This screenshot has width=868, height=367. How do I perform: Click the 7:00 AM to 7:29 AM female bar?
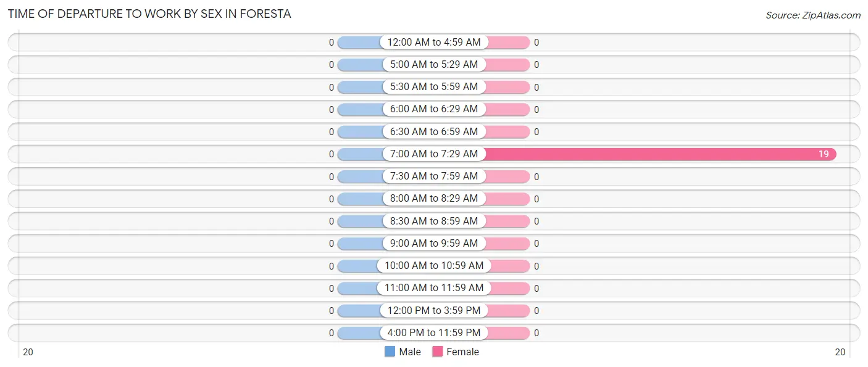[x=660, y=154]
